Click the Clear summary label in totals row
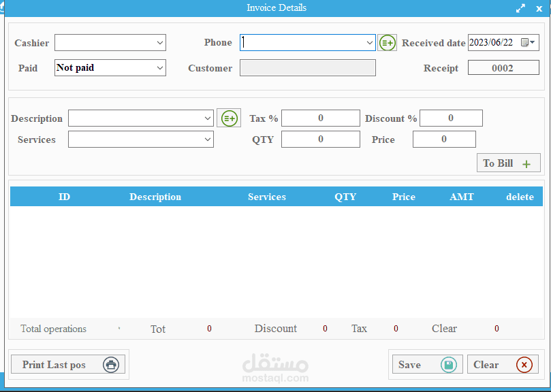The width and height of the screenshot is (551, 392). [444, 329]
